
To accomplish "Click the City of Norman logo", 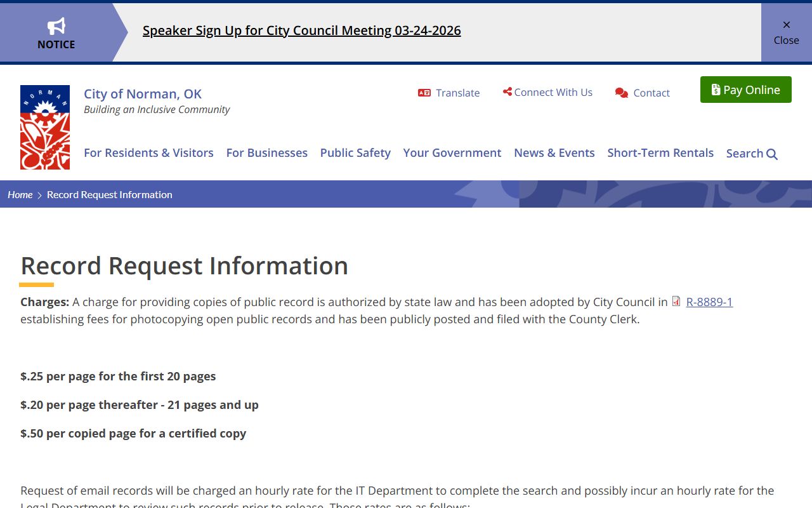I will [45, 128].
